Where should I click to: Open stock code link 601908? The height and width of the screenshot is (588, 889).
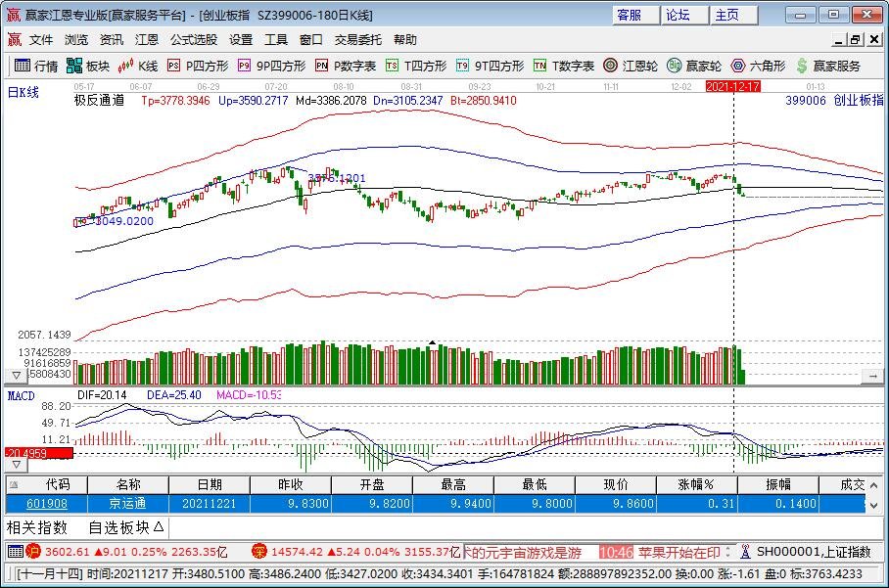(x=46, y=503)
